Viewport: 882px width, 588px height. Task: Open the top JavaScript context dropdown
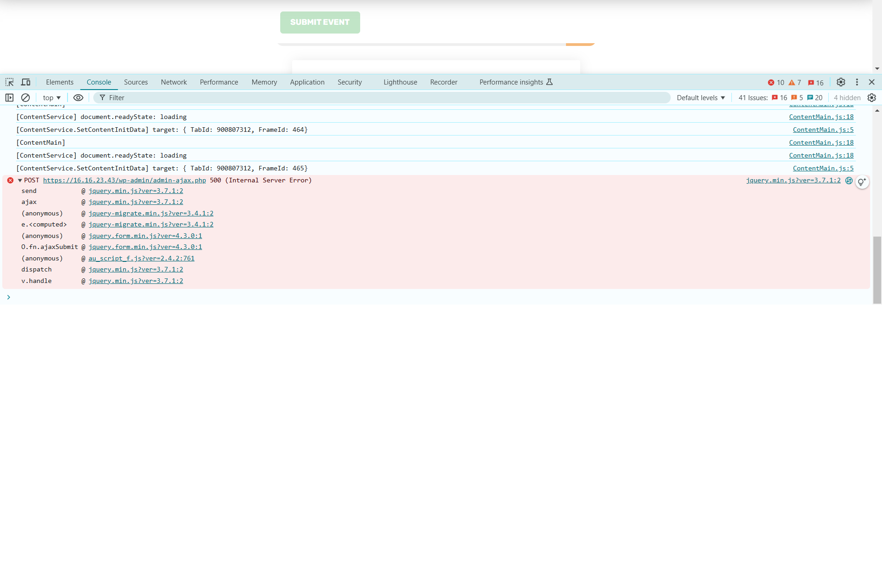pos(51,98)
